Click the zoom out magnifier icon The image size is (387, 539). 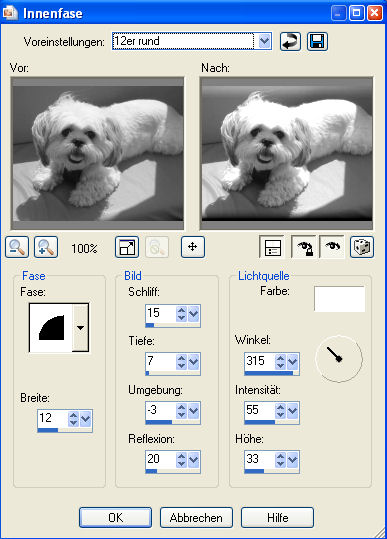click(x=17, y=247)
